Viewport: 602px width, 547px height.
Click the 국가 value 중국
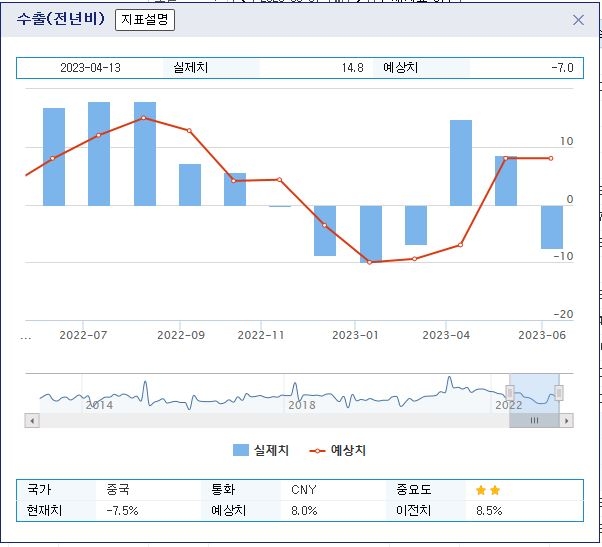(118, 490)
